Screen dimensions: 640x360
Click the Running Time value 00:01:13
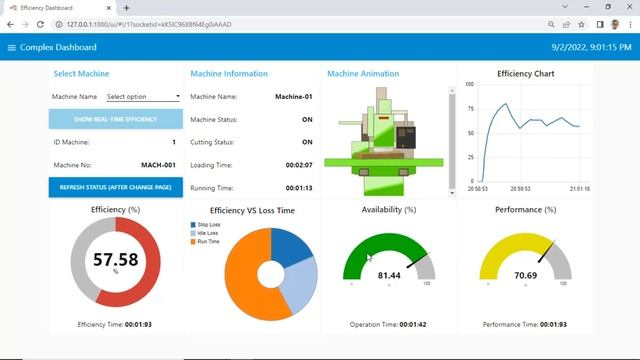(x=299, y=188)
